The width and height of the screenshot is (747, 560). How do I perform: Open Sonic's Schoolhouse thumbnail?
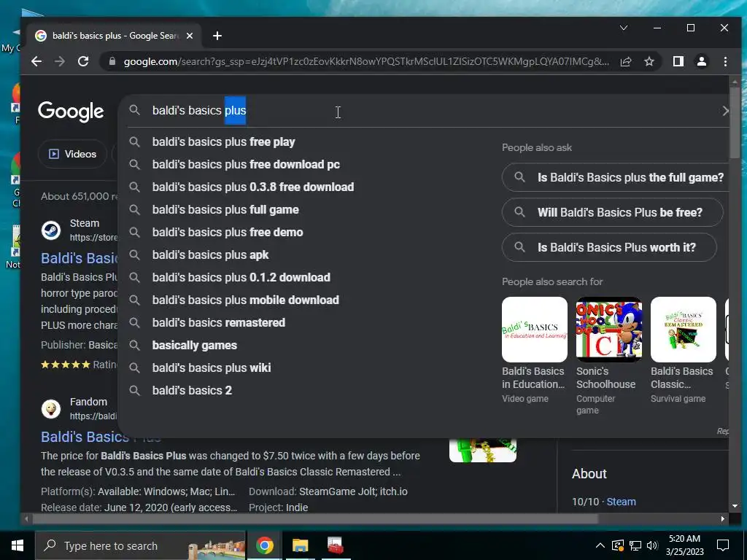609,330
